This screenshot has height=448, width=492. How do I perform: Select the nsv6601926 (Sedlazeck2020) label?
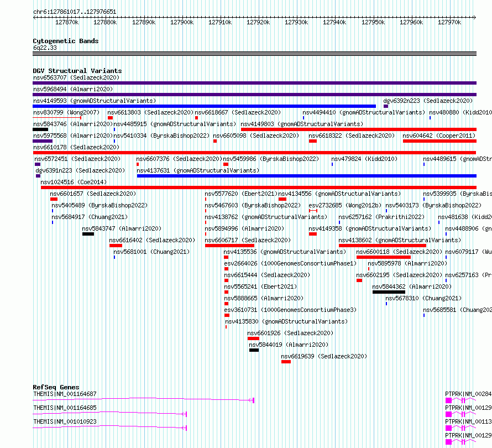pyautogui.click(x=290, y=333)
